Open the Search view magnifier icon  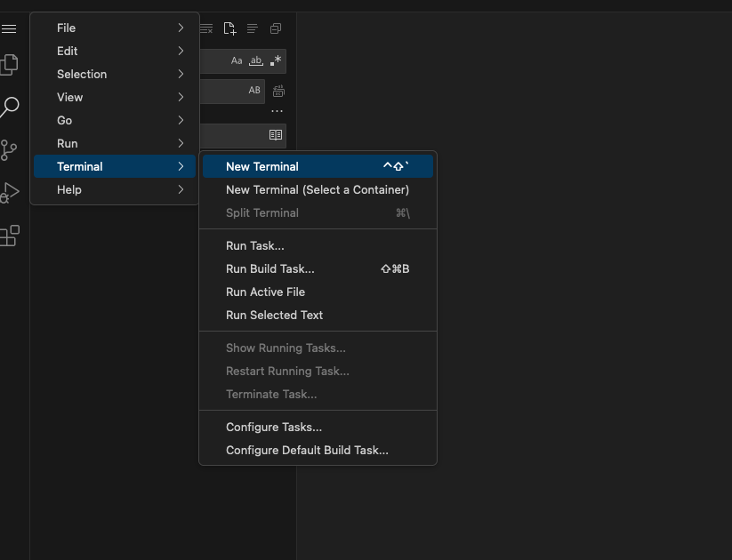[x=9, y=107]
